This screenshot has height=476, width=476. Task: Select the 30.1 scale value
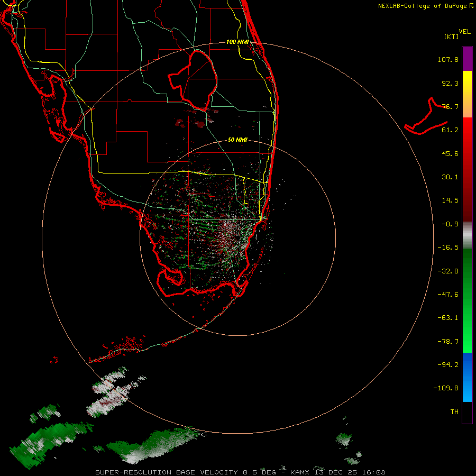[x=450, y=177]
